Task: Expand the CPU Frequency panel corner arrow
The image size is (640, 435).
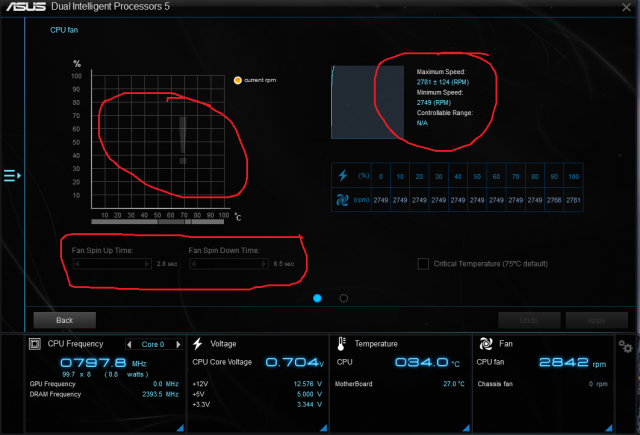Action: point(180,428)
